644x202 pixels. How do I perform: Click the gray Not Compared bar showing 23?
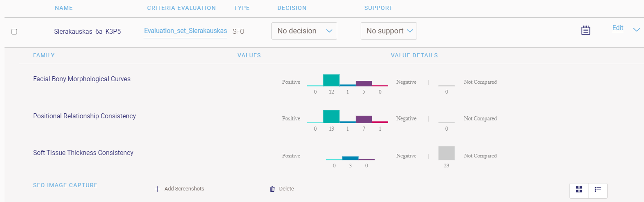[446, 153]
